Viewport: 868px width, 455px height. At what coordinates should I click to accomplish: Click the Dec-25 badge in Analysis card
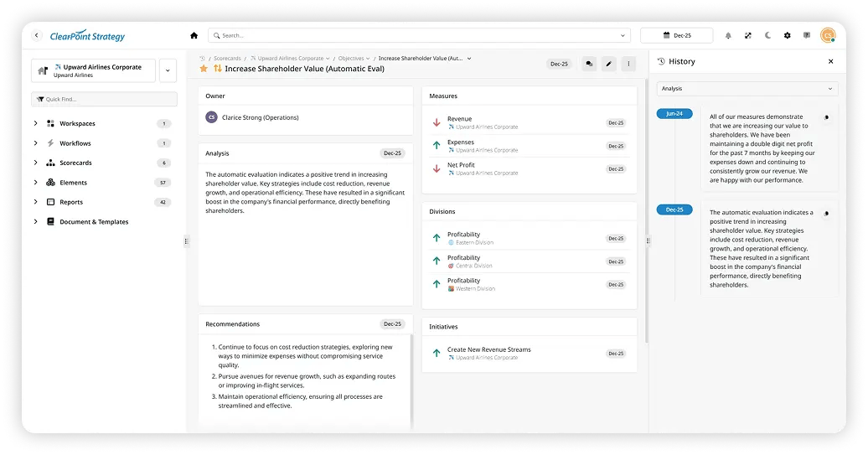point(392,153)
